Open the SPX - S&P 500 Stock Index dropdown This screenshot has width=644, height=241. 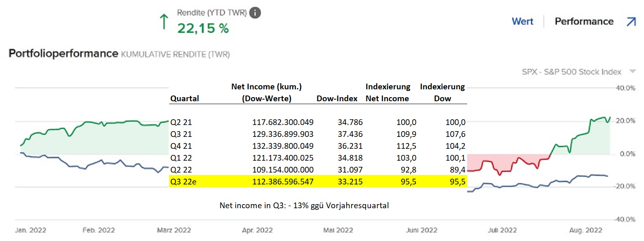633,72
